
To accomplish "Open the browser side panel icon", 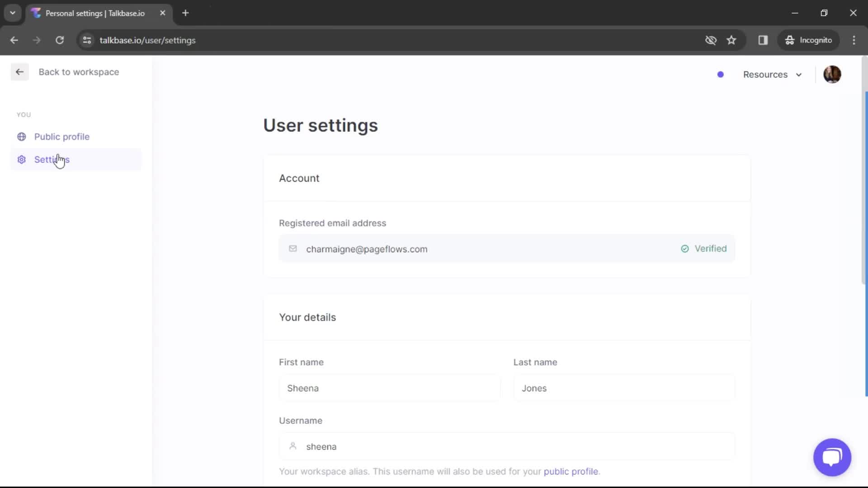I will (763, 40).
